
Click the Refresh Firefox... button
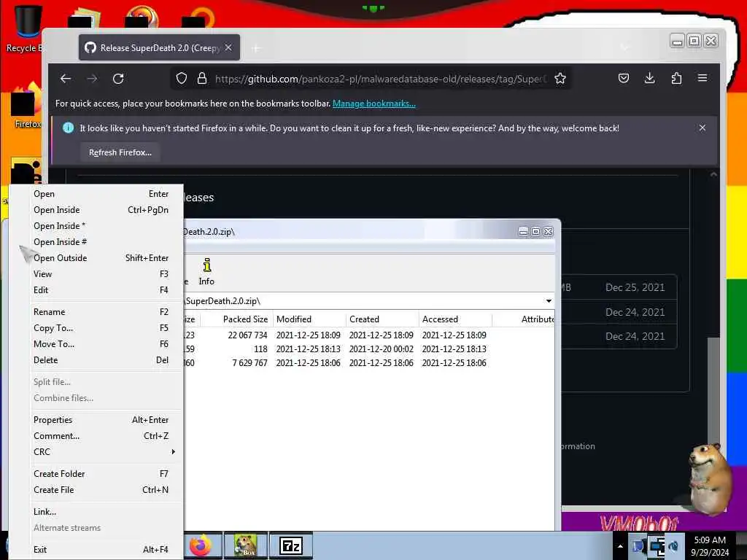coord(120,152)
